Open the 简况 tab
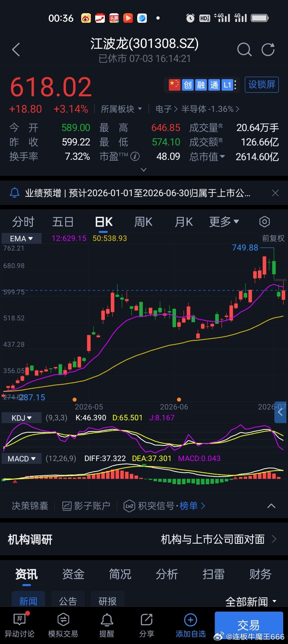The image size is (288, 644). (120, 574)
